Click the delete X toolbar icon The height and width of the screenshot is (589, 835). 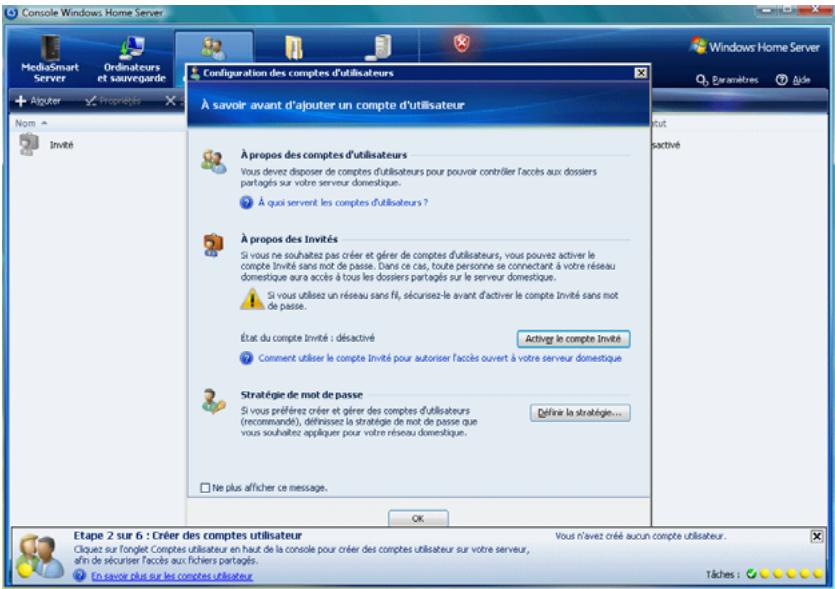point(170,101)
